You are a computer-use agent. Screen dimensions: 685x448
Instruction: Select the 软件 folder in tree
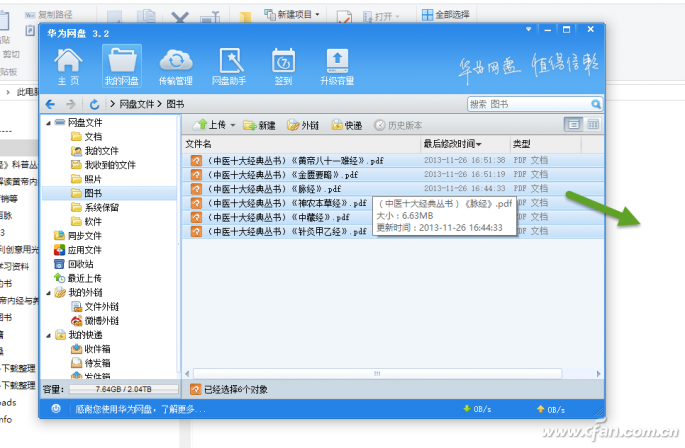(x=86, y=222)
